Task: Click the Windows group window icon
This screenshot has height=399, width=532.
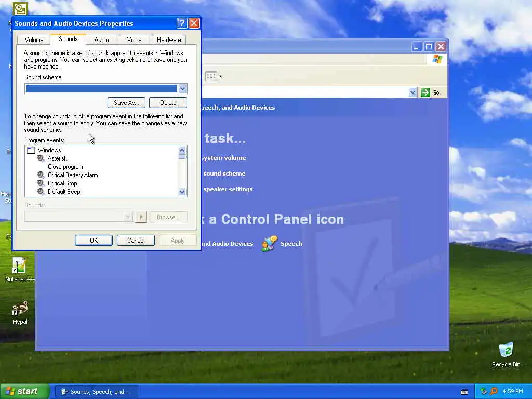Action: [x=31, y=150]
